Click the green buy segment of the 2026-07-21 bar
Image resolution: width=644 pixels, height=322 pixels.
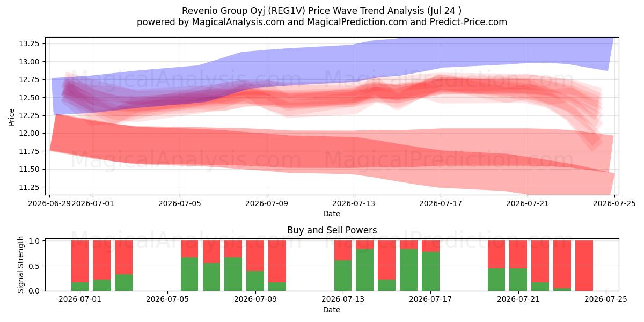coord(518,280)
